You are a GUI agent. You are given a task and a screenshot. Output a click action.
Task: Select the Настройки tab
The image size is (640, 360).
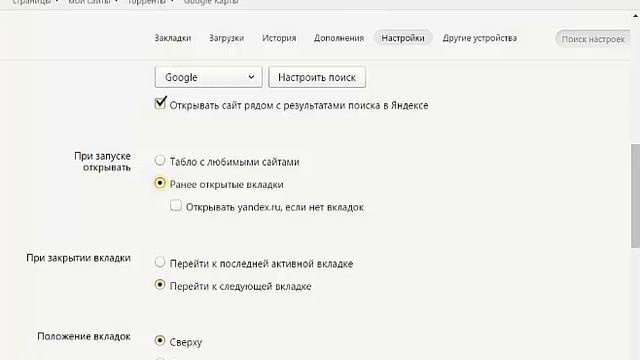[x=403, y=38]
